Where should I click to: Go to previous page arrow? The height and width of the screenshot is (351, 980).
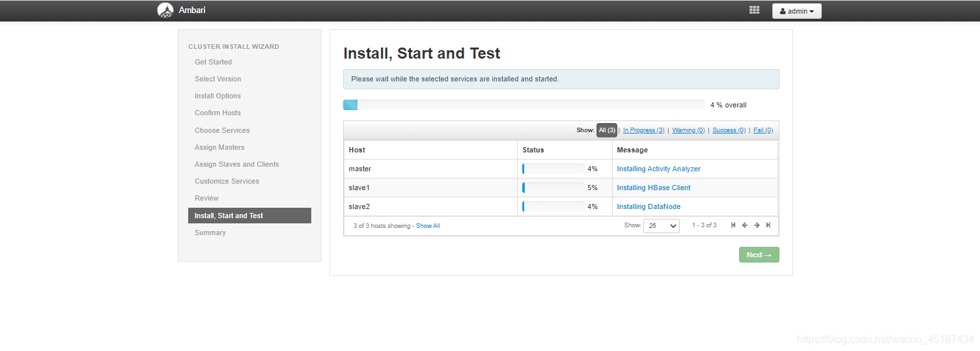point(745,225)
